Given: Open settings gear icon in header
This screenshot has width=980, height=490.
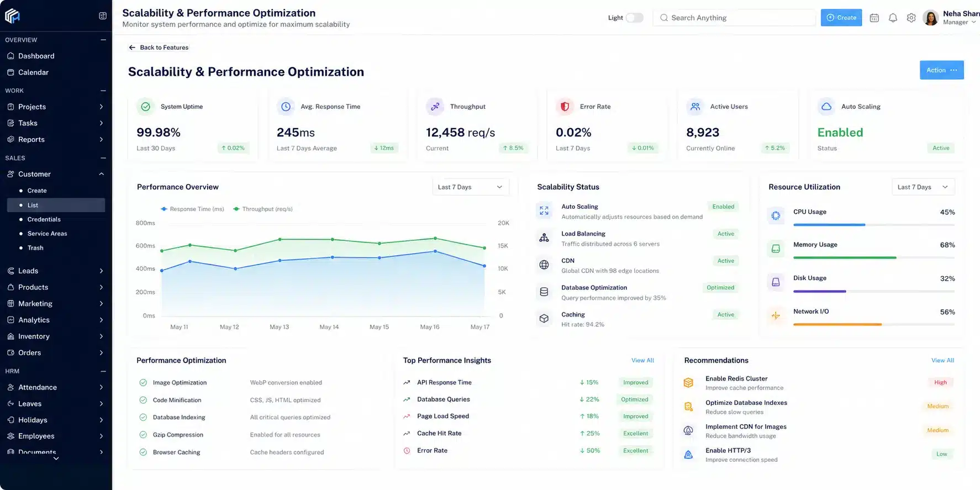Looking at the screenshot, I should 911,18.
